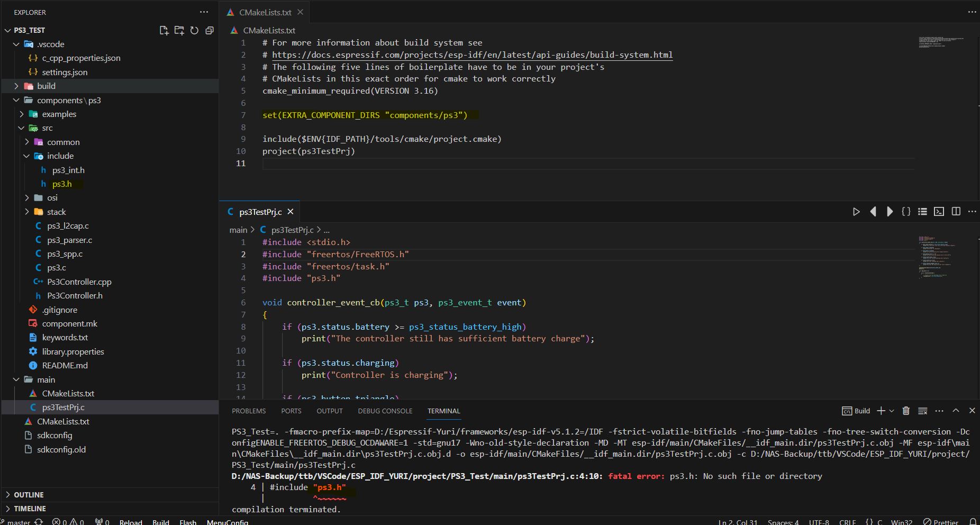Activate the CMakeLists.txt editor tab
Image resolution: width=980 pixels, height=525 pixels.
[x=265, y=12]
